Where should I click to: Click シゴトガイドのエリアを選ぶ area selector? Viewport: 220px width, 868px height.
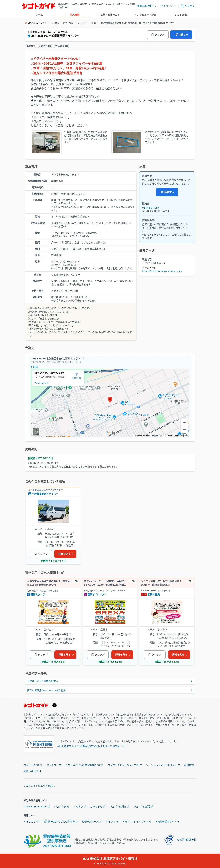click(x=39, y=785)
